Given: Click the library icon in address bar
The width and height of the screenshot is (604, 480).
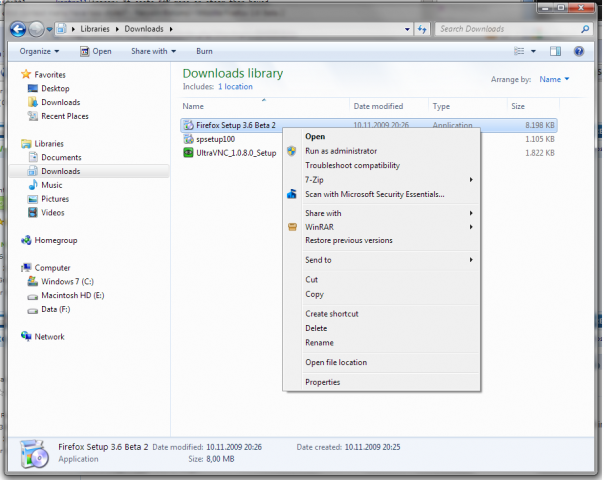Looking at the screenshot, I should pyautogui.click(x=61, y=29).
